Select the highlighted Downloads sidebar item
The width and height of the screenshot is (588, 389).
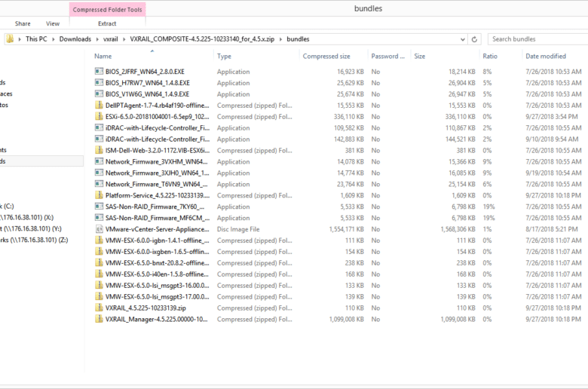pos(41,161)
